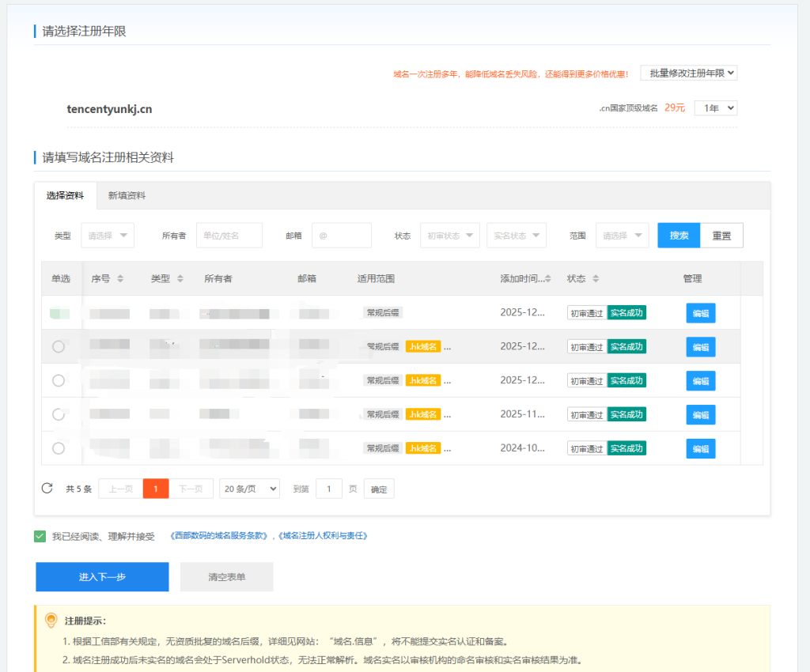This screenshot has width=810, height=672.
Task: Sort by 状态 column arrows
Action: 596,279
